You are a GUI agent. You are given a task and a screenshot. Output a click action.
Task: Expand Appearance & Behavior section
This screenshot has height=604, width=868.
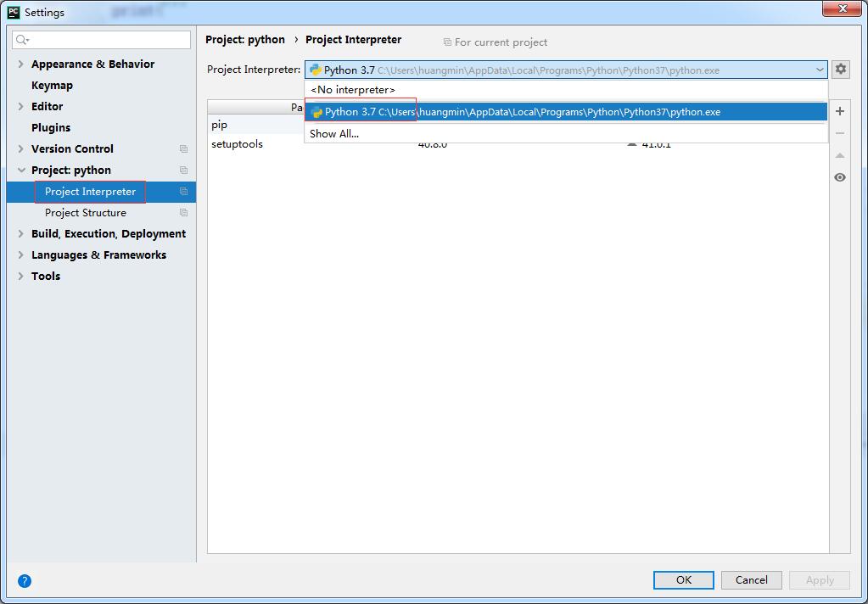click(x=21, y=64)
